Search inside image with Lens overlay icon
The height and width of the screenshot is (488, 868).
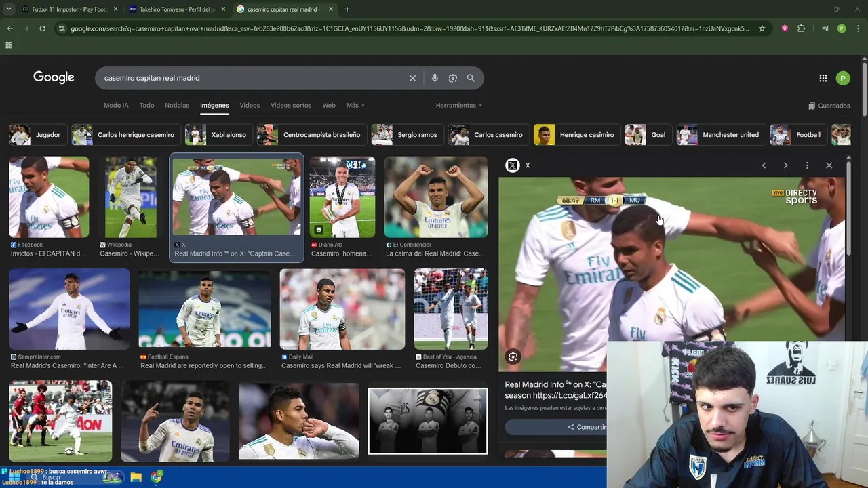[x=513, y=357]
